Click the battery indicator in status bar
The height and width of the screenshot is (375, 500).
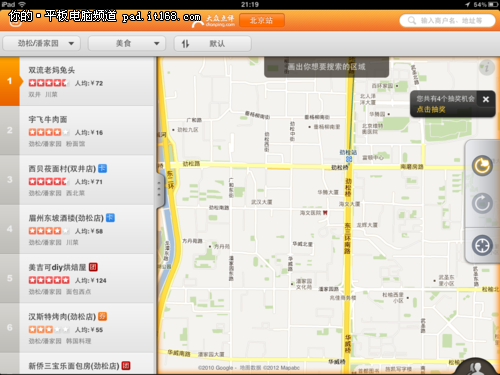coord(493,4)
